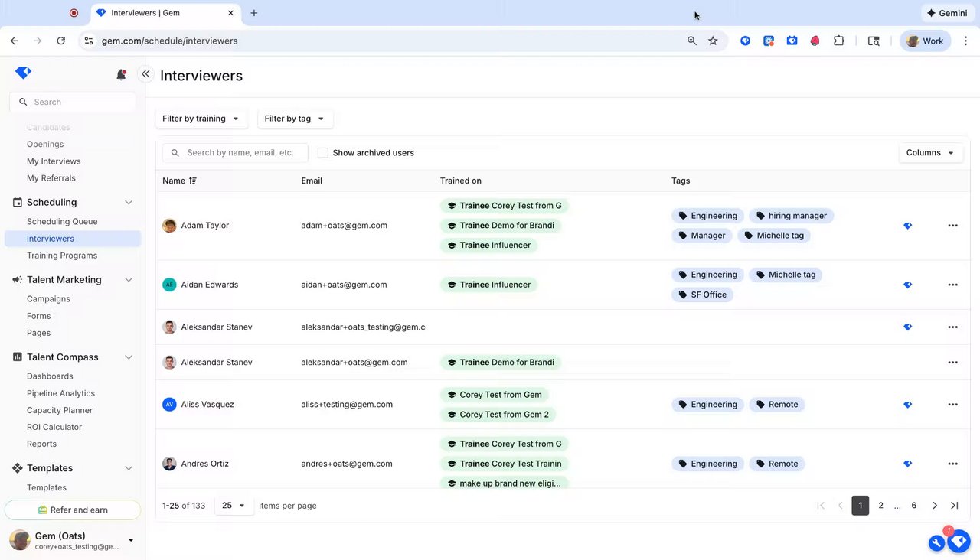Click the browser back arrow
Image resolution: width=980 pixels, height=560 pixels.
(x=15, y=41)
